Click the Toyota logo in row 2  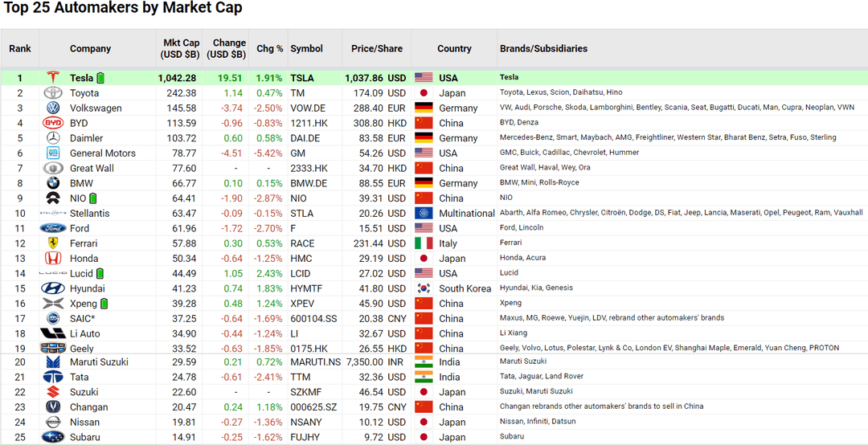pos(53,93)
